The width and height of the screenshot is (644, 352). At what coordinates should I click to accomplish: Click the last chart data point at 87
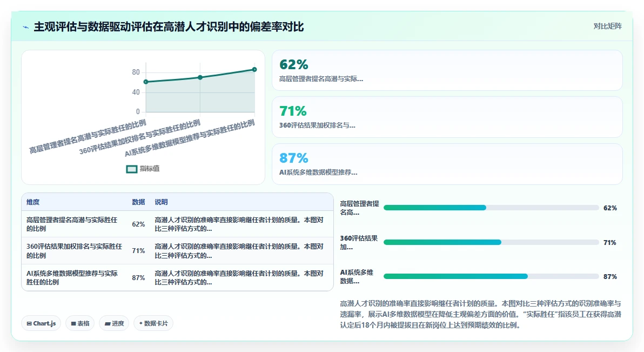pos(254,70)
